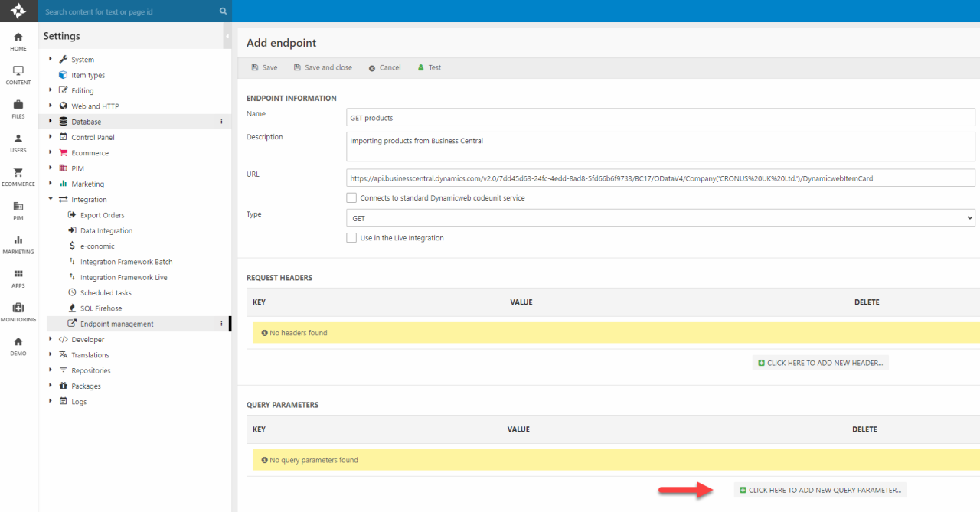The width and height of the screenshot is (980, 512).
Task: Check Use in the Live Integration
Action: (x=351, y=238)
